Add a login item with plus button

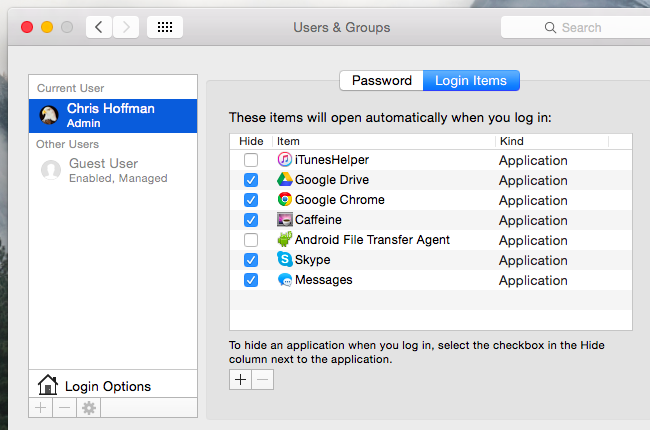pos(241,380)
